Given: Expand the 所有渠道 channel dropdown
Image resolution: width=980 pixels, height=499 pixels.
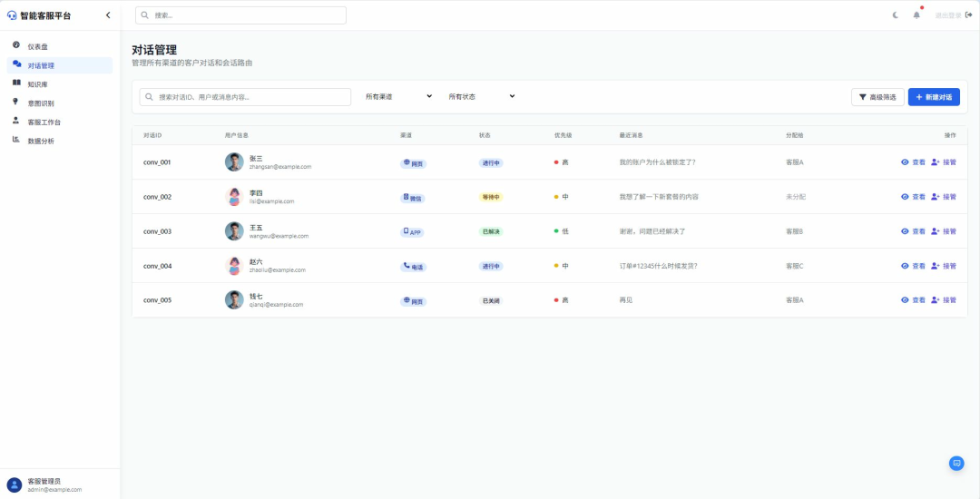Looking at the screenshot, I should click(398, 96).
